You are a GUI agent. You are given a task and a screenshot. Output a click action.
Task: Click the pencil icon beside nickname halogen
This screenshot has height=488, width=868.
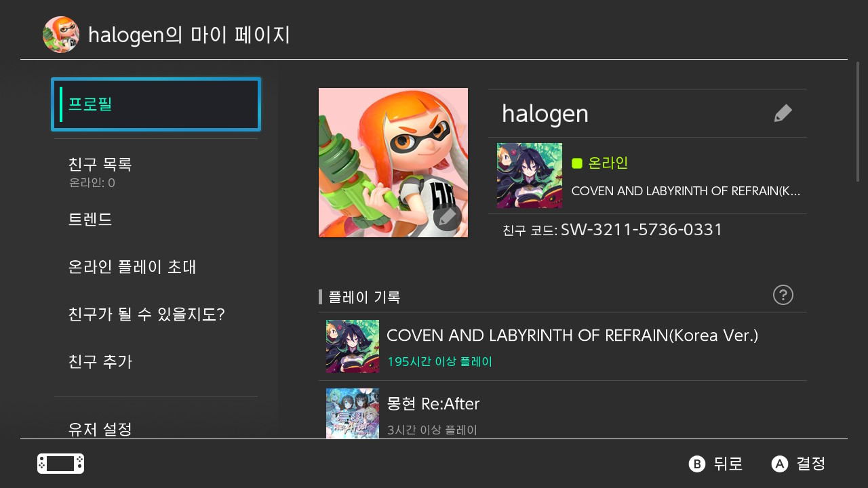point(783,113)
